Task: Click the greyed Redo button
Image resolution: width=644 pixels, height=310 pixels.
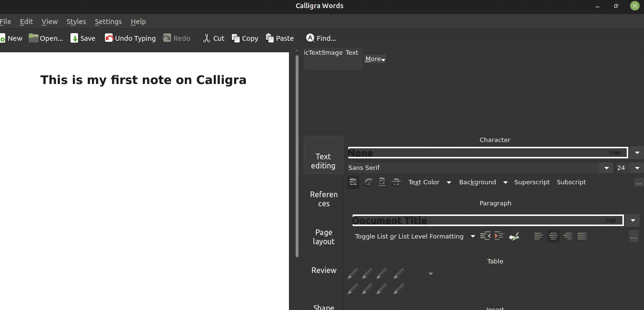Action: point(176,38)
